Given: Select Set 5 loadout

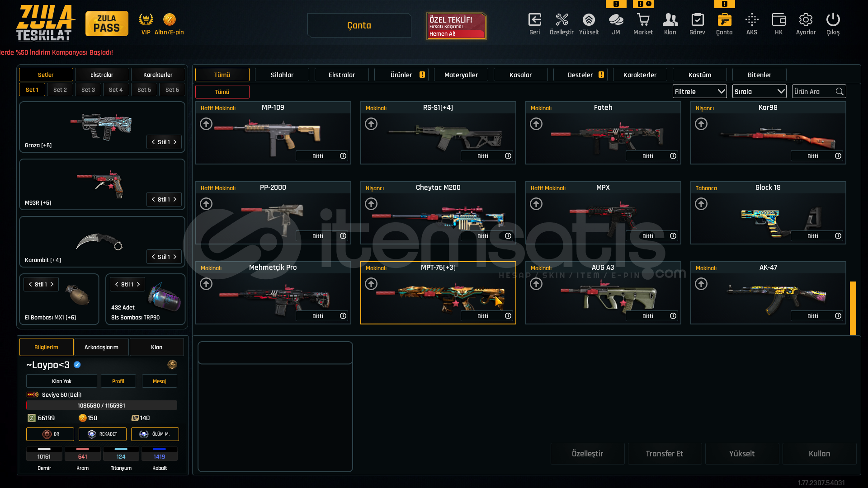Looking at the screenshot, I should coord(144,89).
